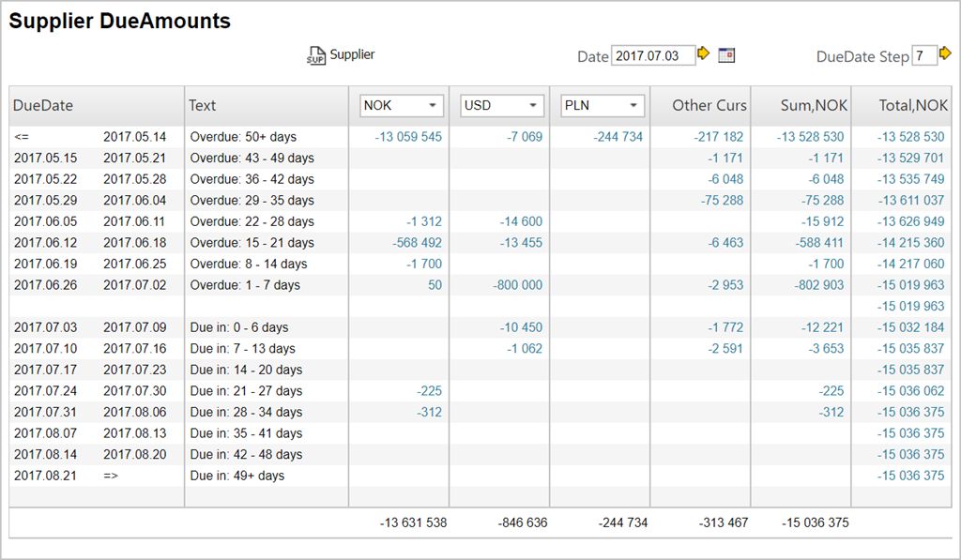Click into the Date input field
This screenshot has width=961, height=560.
[652, 55]
